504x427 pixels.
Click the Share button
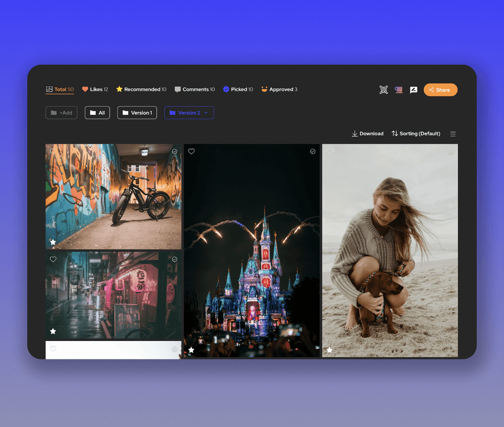pyautogui.click(x=441, y=90)
